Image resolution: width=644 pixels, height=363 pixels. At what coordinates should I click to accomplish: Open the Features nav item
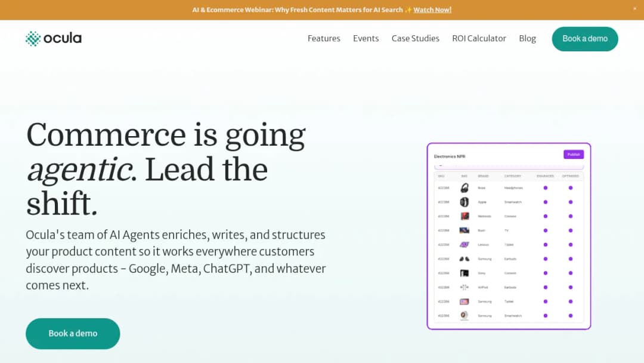pyautogui.click(x=324, y=38)
